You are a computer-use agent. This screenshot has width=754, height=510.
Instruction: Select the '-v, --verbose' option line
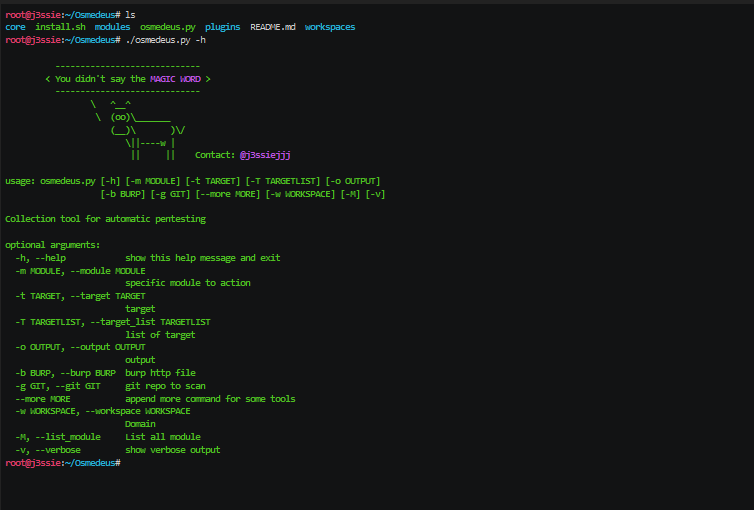coord(48,450)
